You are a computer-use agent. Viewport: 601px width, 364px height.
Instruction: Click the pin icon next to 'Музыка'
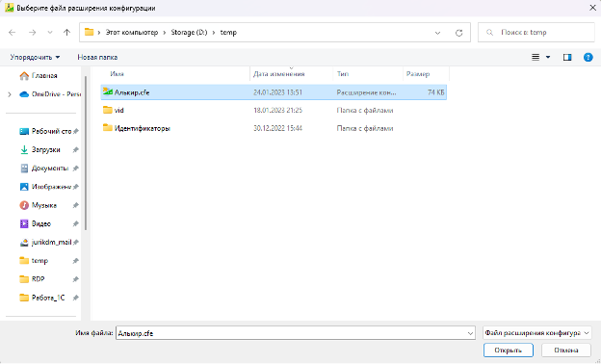click(x=76, y=205)
